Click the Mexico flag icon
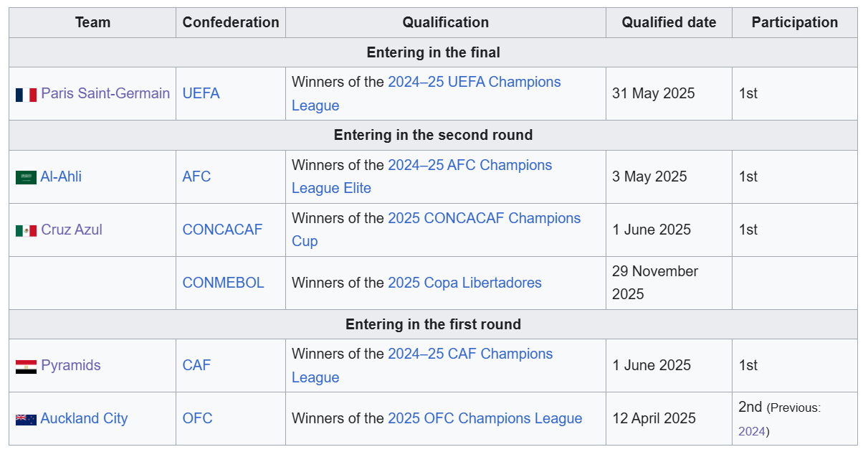The height and width of the screenshot is (457, 868). tap(26, 230)
